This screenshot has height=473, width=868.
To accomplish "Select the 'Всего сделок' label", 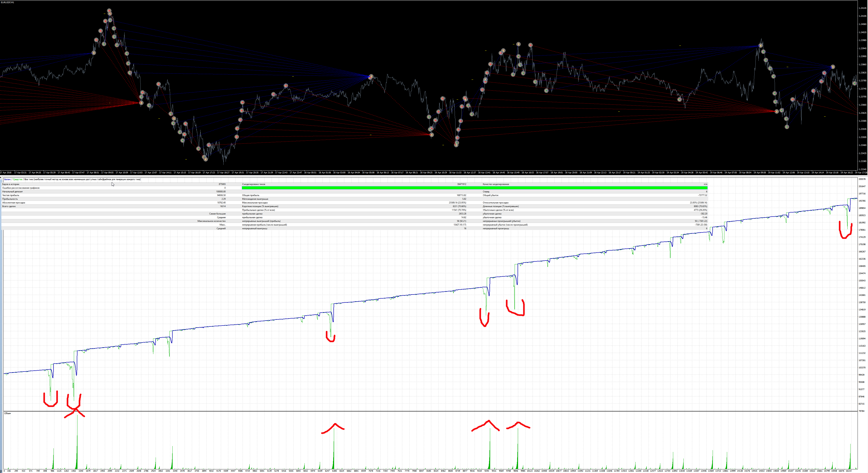I will (9, 207).
